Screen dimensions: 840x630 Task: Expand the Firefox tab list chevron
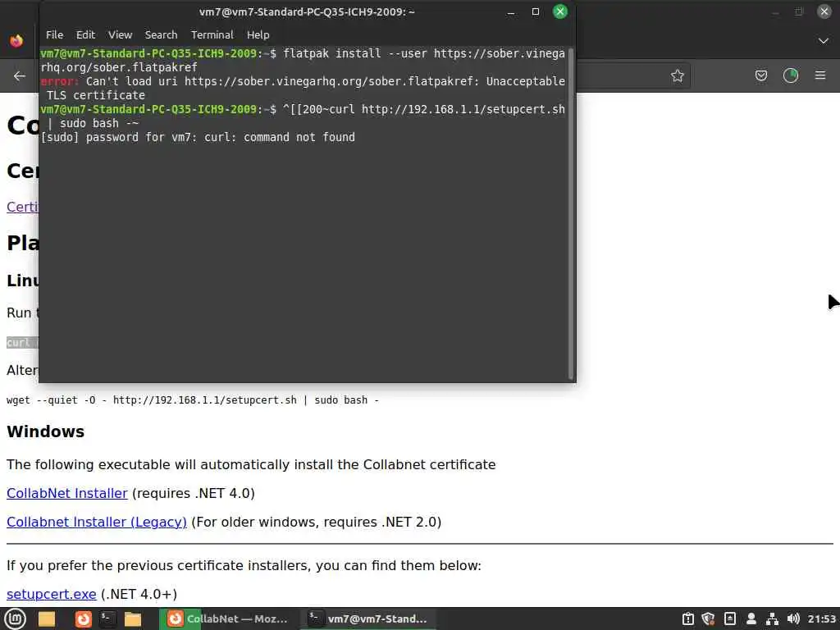[824, 41]
